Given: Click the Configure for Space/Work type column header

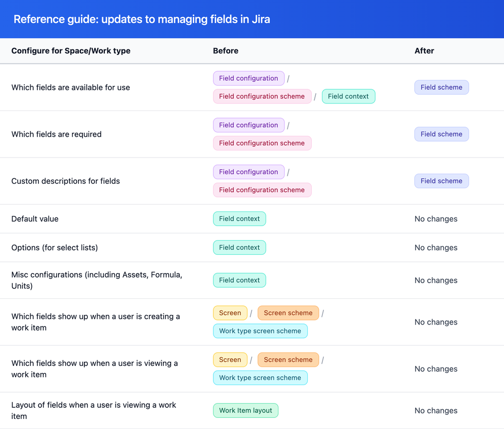Looking at the screenshot, I should [71, 51].
